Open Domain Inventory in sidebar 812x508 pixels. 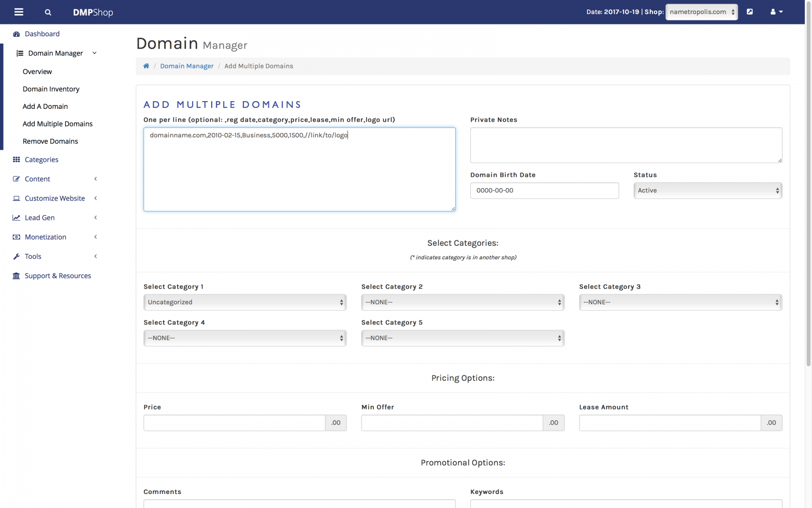pos(51,89)
